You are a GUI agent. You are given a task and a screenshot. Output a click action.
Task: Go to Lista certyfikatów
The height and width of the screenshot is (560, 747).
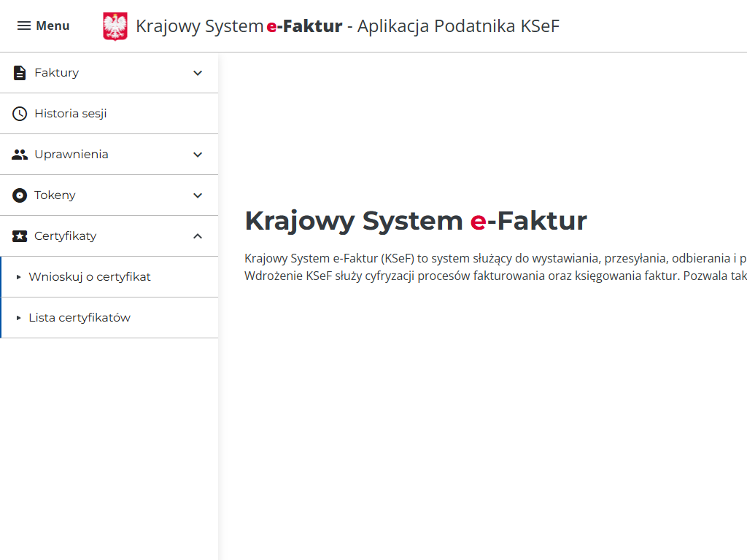coord(80,318)
